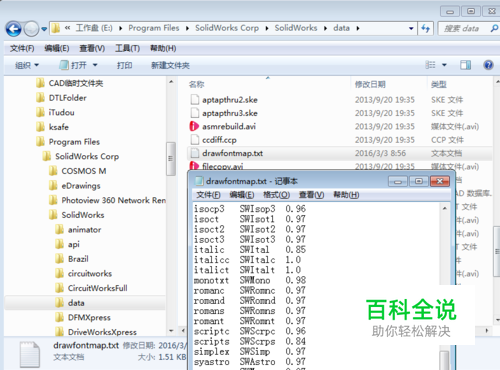500x370 pixels.
Task: Toggle the preview pane icon
Action: tap(465, 65)
